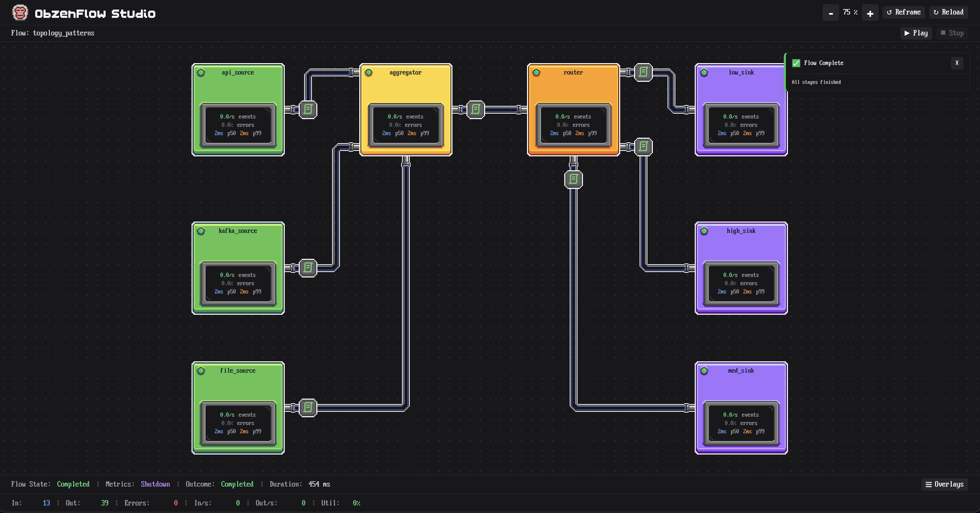This screenshot has height=513, width=980.
Task: Click the edge document icon after file_source
Action: pos(308,408)
